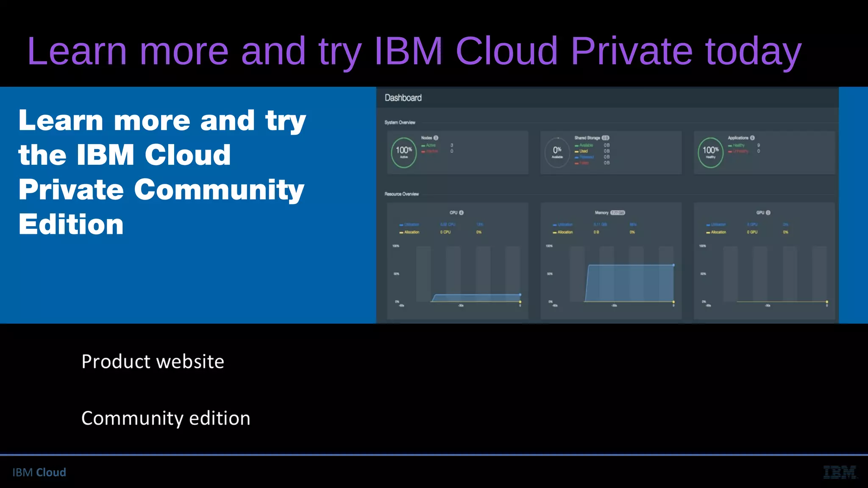Click the Applications card title
868x488 pixels.
pyautogui.click(x=738, y=138)
